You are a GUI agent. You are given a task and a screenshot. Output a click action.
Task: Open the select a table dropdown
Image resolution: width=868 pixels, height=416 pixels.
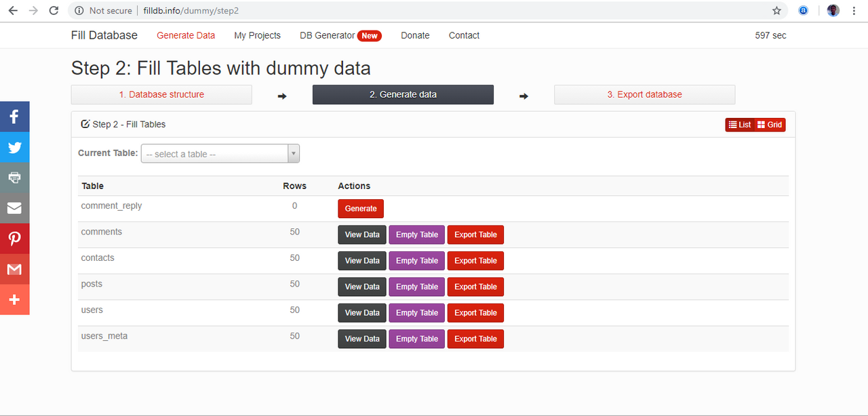click(x=214, y=153)
